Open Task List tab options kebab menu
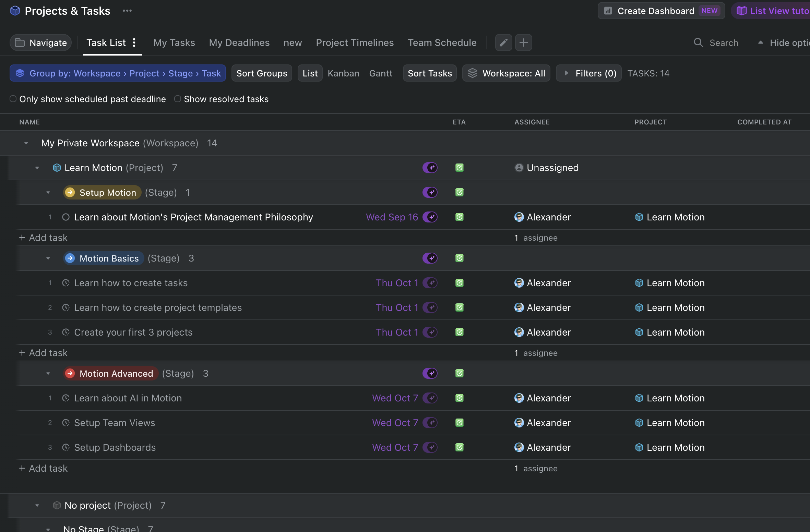Image resolution: width=810 pixels, height=532 pixels. pos(134,43)
